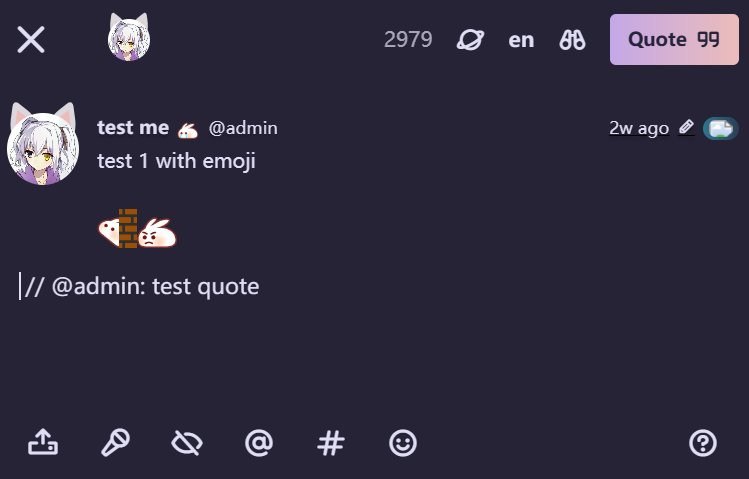The image size is (749, 479).
Task: Close the post compose dialog
Action: coord(31,40)
